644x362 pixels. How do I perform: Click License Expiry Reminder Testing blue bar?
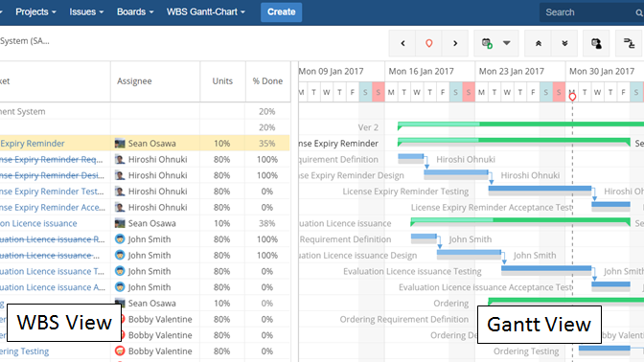[540, 190]
